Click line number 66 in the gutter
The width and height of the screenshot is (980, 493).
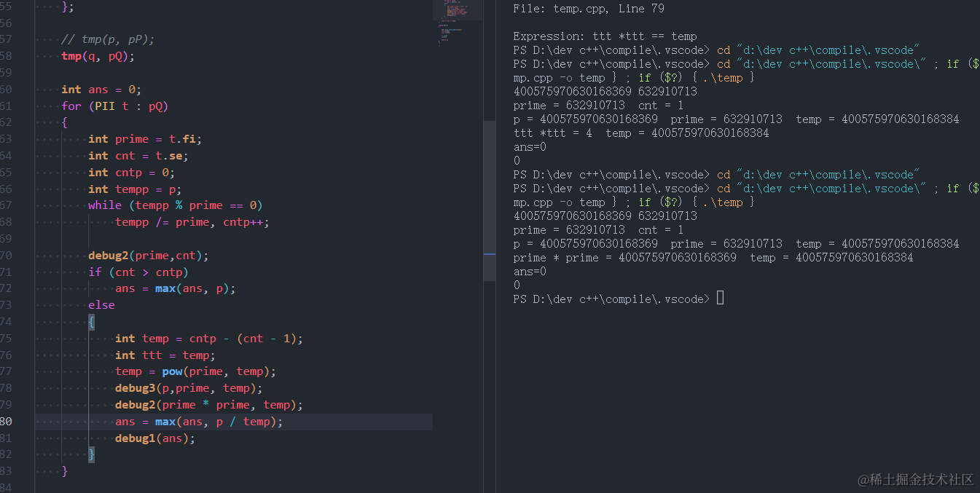7,189
